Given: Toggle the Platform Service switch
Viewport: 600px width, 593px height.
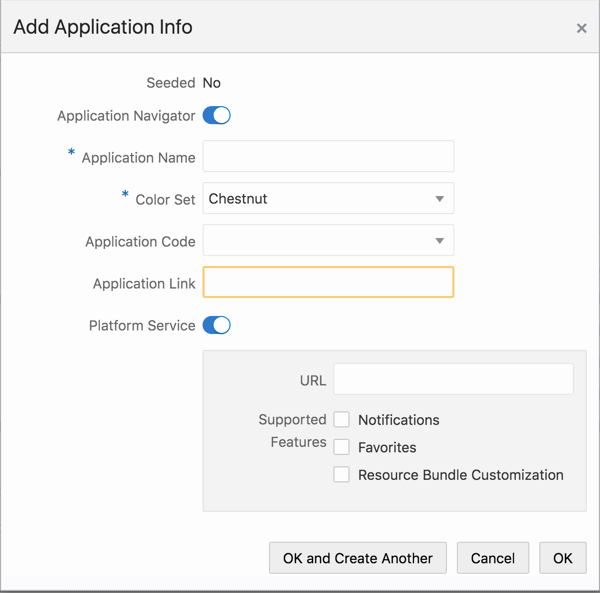Looking at the screenshot, I should click(x=216, y=325).
